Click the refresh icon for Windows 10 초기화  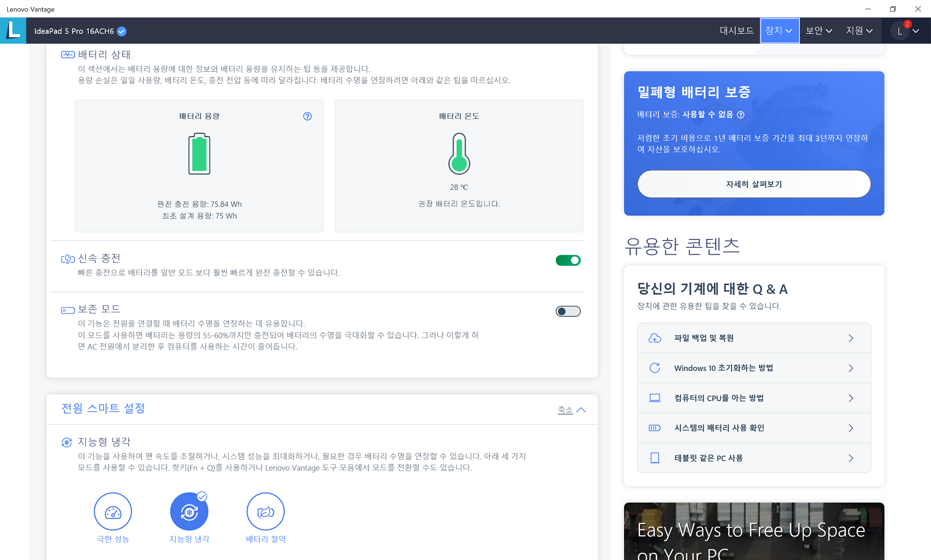click(655, 368)
